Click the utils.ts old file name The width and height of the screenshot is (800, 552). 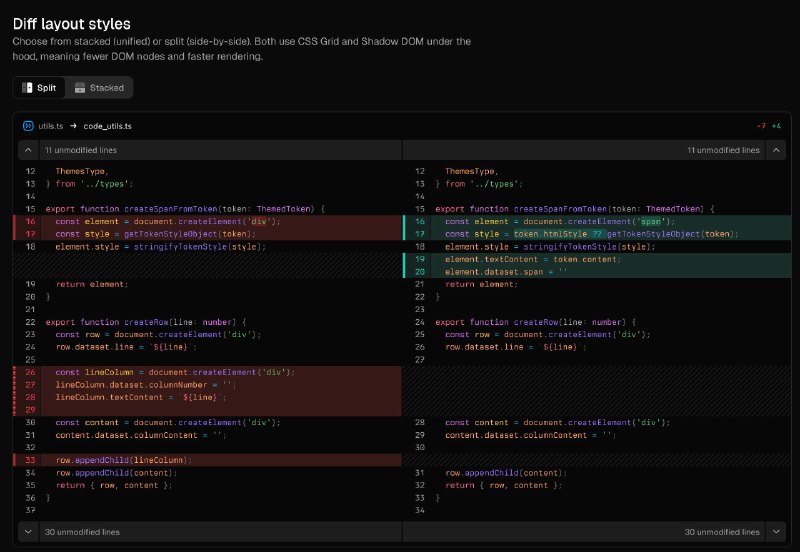coord(50,126)
